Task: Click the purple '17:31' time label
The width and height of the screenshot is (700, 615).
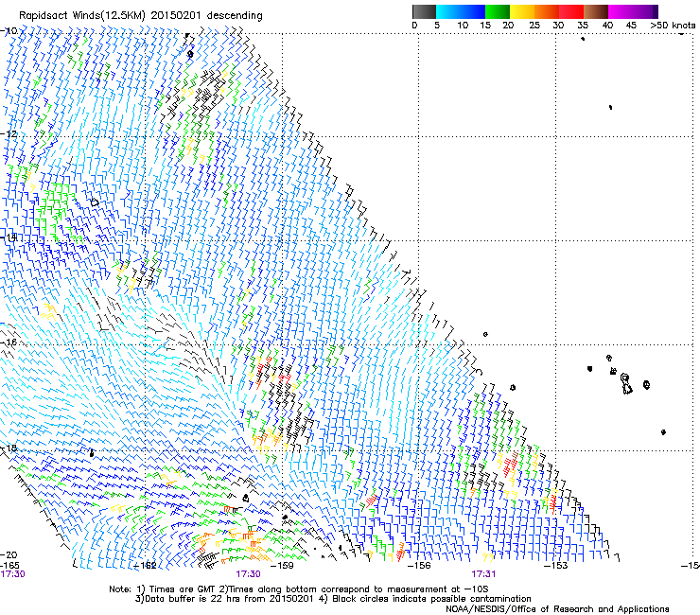Action: coord(483,574)
